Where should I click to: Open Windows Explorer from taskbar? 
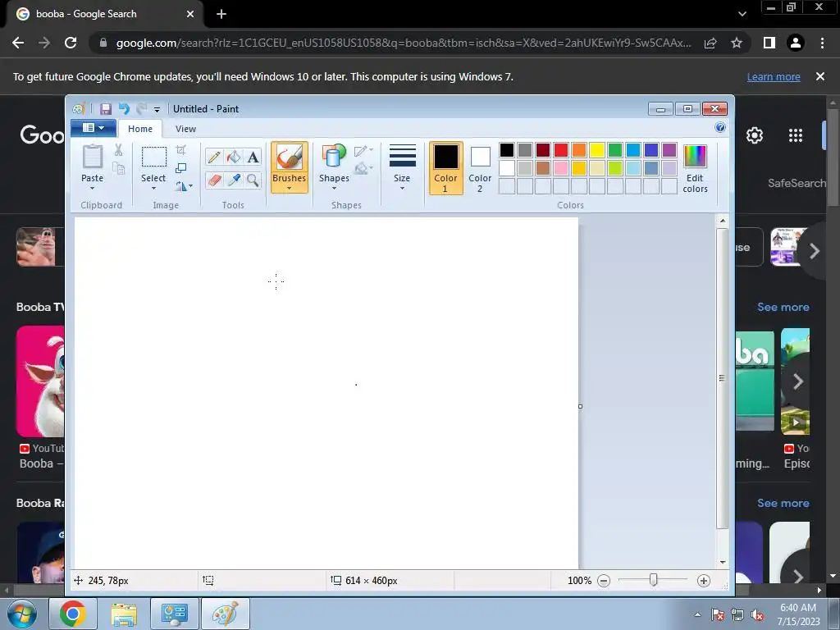point(124,614)
